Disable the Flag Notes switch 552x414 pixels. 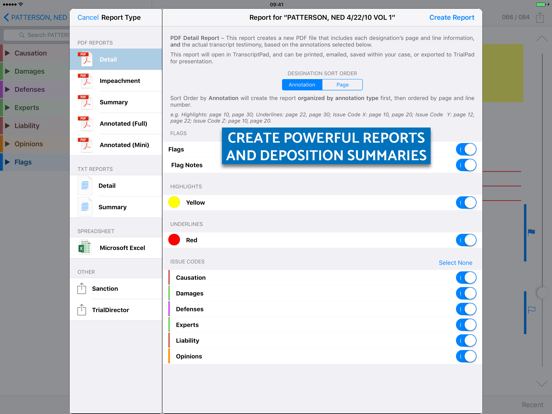(x=466, y=165)
